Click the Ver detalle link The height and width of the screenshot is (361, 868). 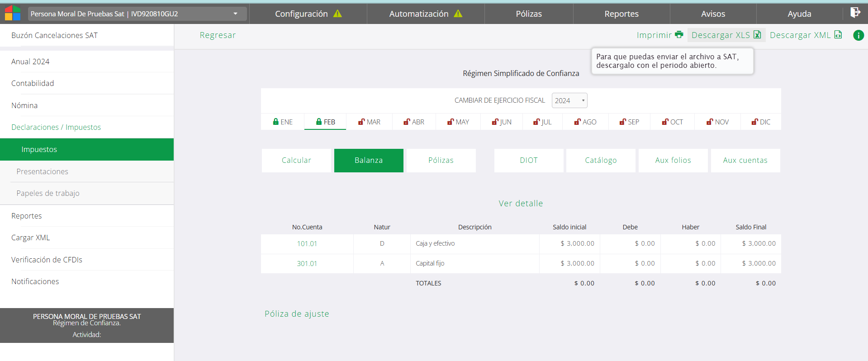(x=521, y=204)
